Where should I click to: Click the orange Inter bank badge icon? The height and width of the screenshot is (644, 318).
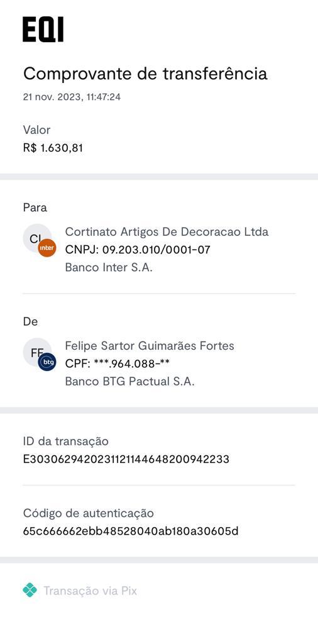(47, 248)
